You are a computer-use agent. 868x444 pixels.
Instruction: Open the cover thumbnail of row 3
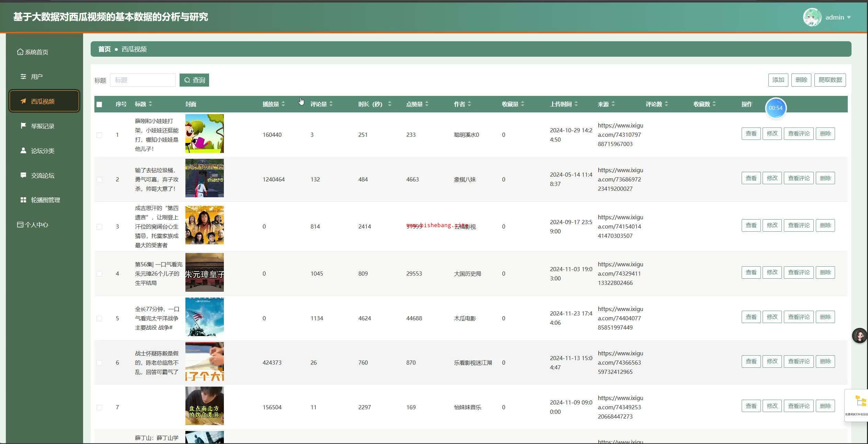pos(204,225)
